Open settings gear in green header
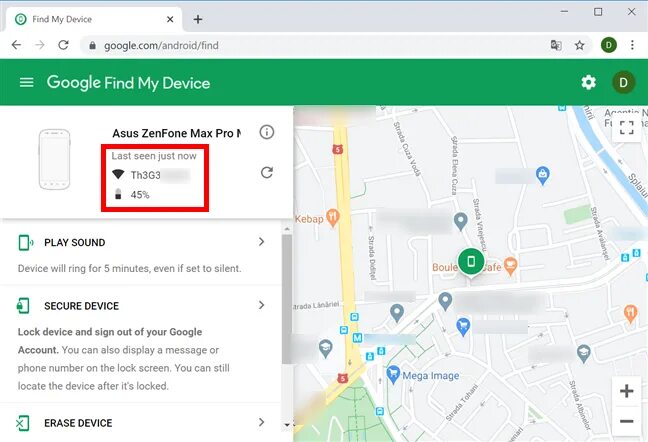 click(588, 83)
